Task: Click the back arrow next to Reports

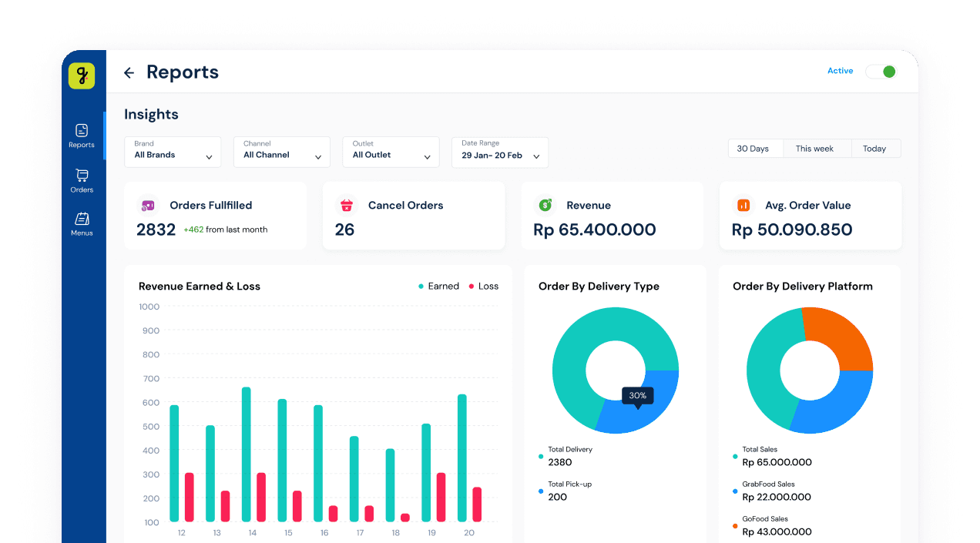Action: pos(129,72)
